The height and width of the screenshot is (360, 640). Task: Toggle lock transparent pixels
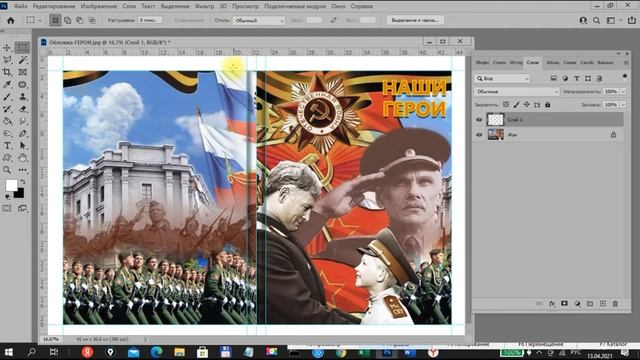506,105
